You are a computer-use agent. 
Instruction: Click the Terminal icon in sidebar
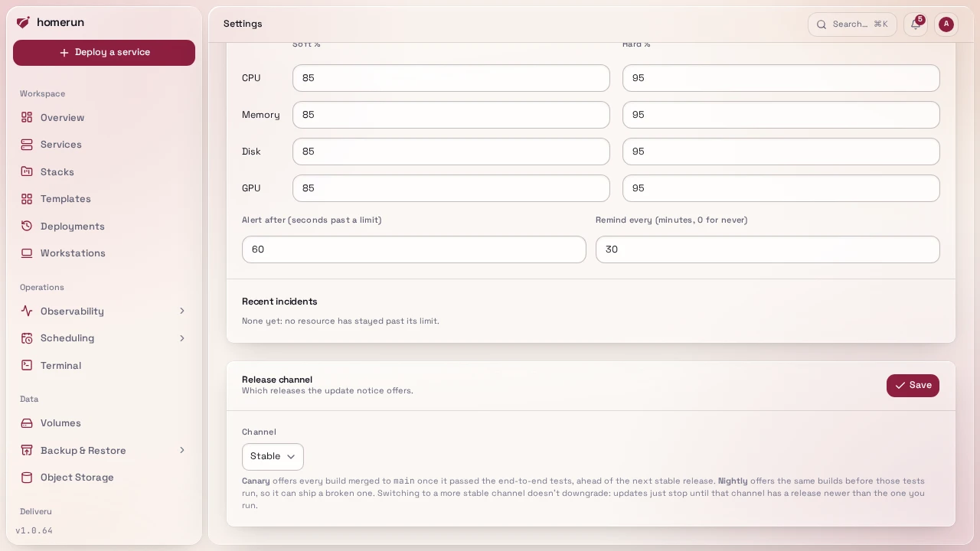pos(27,365)
